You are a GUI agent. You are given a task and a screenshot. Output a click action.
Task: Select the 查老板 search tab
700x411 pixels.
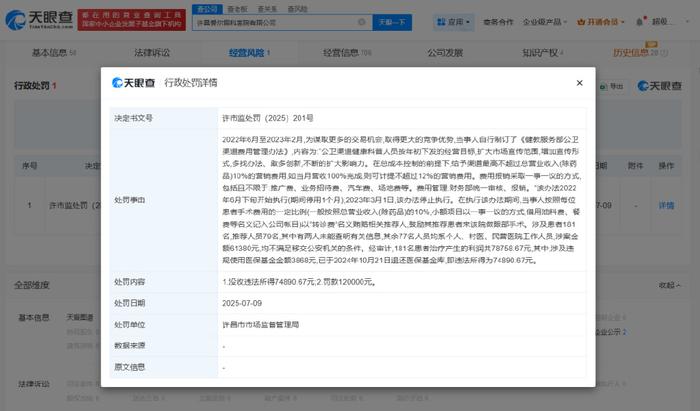pyautogui.click(x=237, y=9)
